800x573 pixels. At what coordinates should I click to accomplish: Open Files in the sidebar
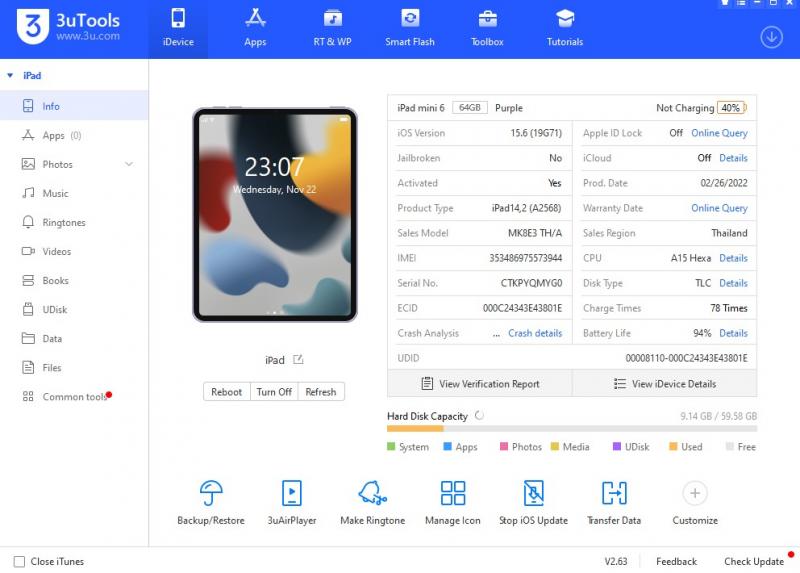pyautogui.click(x=74, y=368)
